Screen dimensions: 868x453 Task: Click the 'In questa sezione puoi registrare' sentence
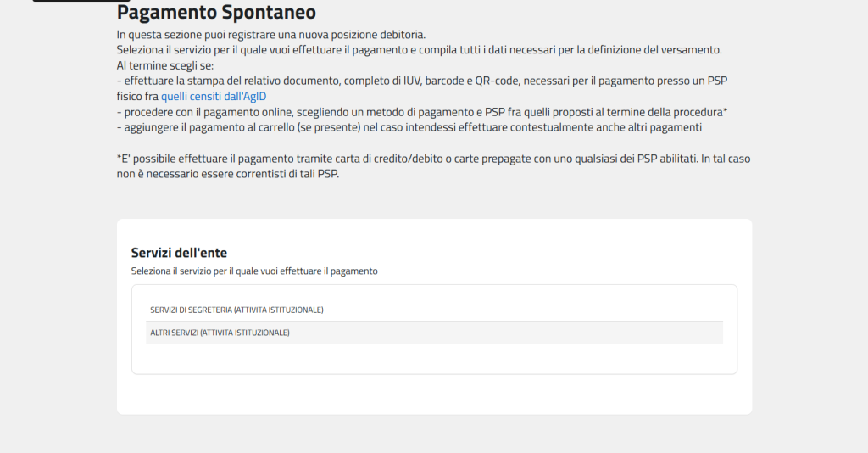pyautogui.click(x=270, y=35)
